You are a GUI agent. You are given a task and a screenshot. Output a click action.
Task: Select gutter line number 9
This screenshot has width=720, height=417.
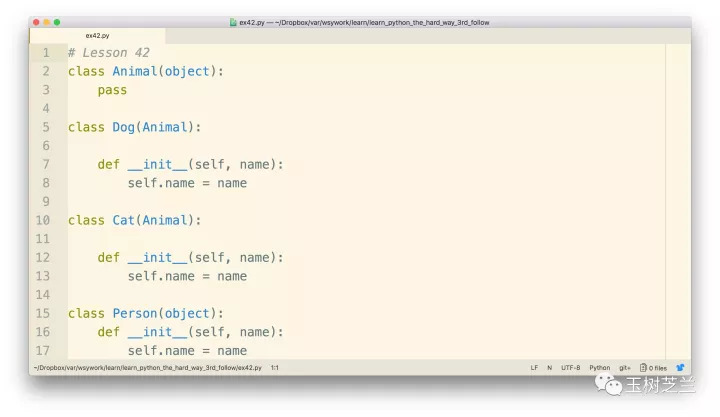click(46, 202)
